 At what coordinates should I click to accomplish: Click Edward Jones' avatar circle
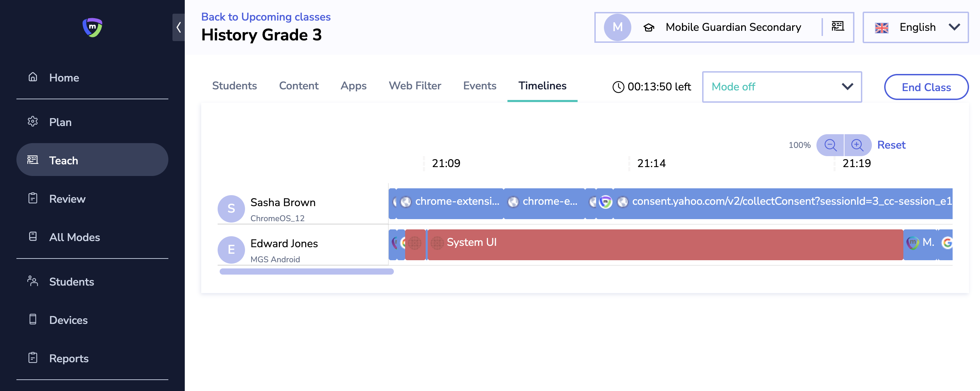point(231,250)
